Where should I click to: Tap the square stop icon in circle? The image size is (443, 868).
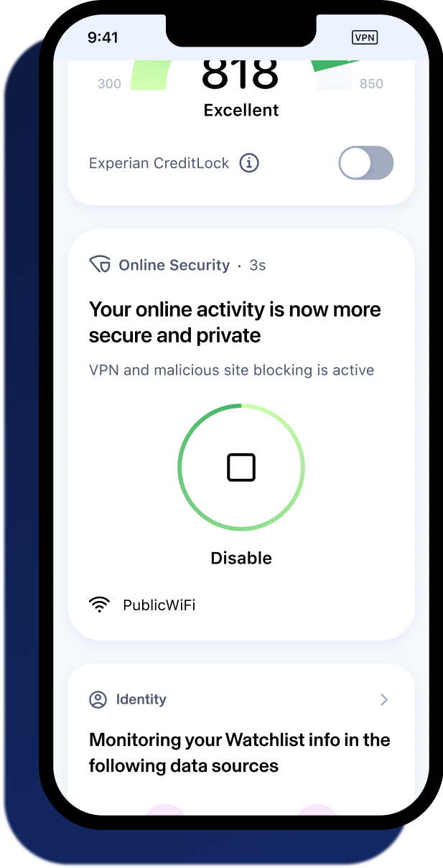click(241, 467)
